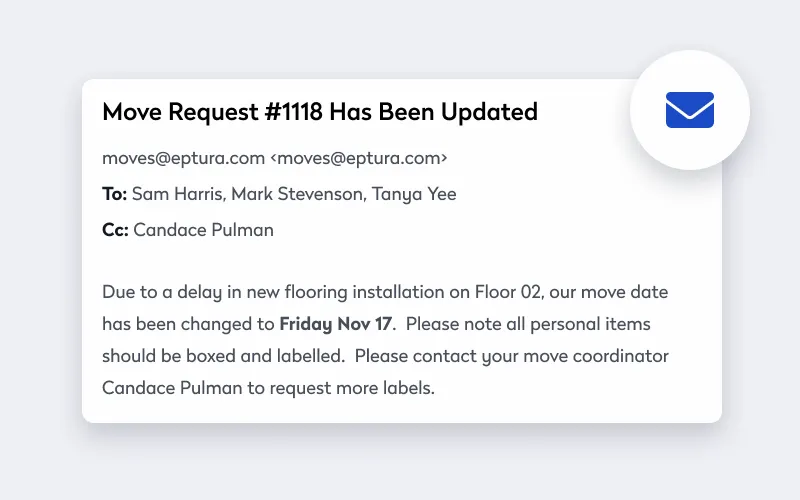Select the bold To: label

pyautogui.click(x=114, y=194)
